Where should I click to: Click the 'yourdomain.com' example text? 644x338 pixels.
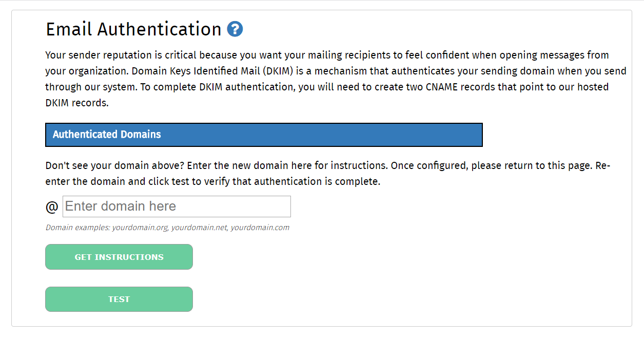click(260, 228)
